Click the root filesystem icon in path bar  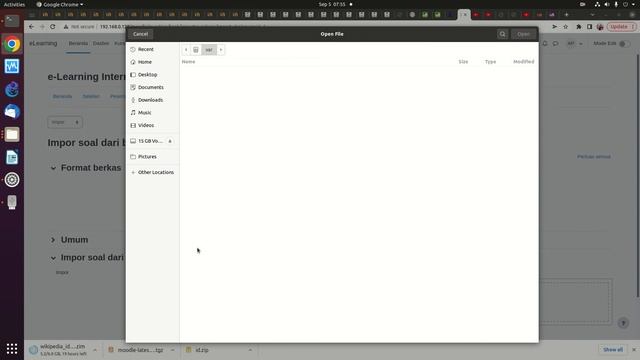(196, 50)
